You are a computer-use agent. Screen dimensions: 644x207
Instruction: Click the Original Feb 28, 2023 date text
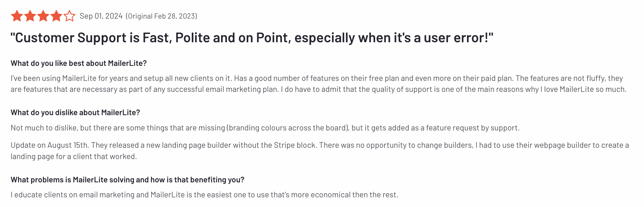161,16
